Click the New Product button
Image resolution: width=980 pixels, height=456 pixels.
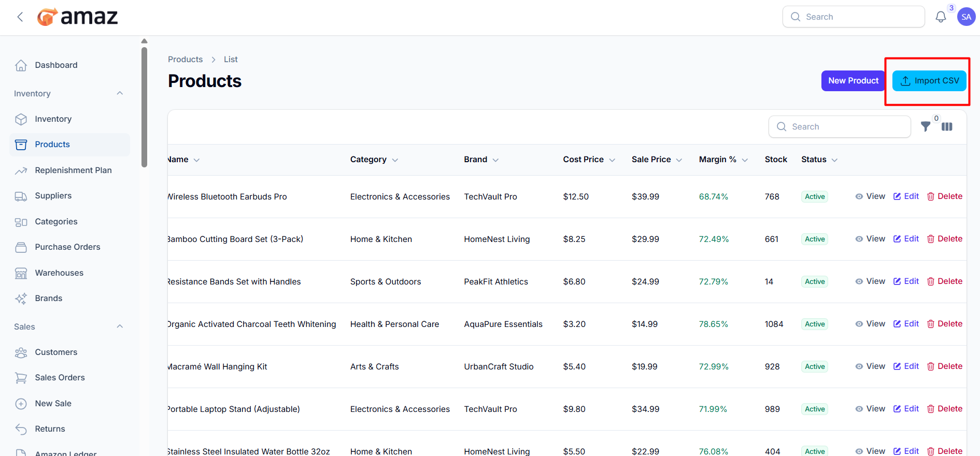pos(853,81)
